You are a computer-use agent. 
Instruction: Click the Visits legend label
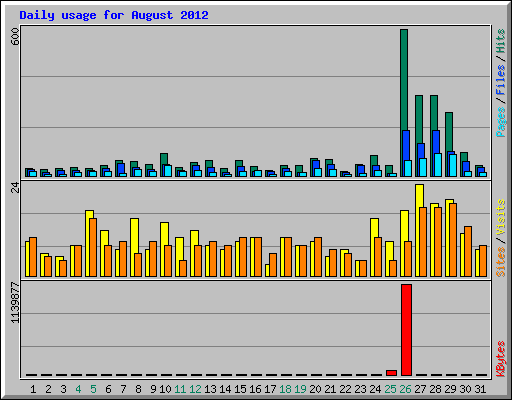click(x=501, y=217)
